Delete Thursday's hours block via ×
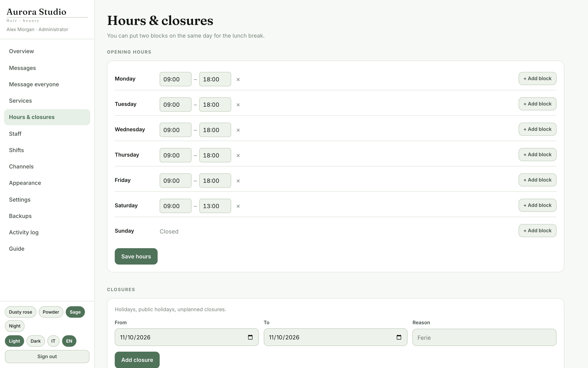The height and width of the screenshot is (368, 588). (x=238, y=155)
